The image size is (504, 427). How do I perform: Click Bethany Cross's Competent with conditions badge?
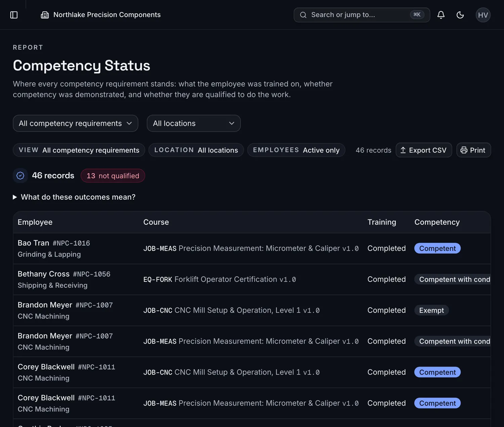[453, 279]
